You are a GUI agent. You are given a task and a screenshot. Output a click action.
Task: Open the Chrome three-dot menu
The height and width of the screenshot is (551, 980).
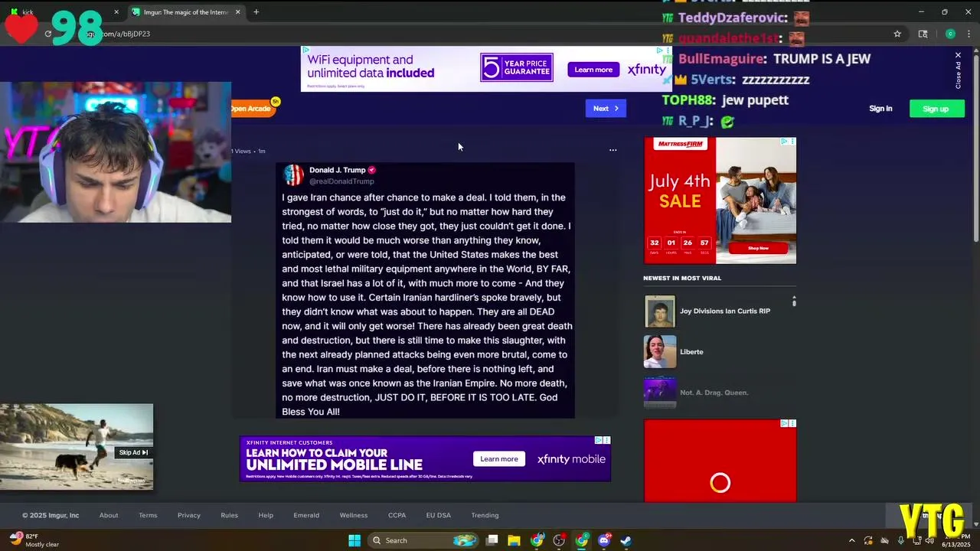[x=969, y=34]
